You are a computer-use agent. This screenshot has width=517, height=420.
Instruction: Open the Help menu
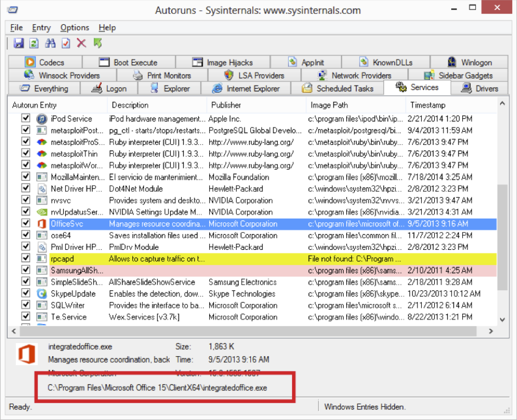tap(107, 28)
